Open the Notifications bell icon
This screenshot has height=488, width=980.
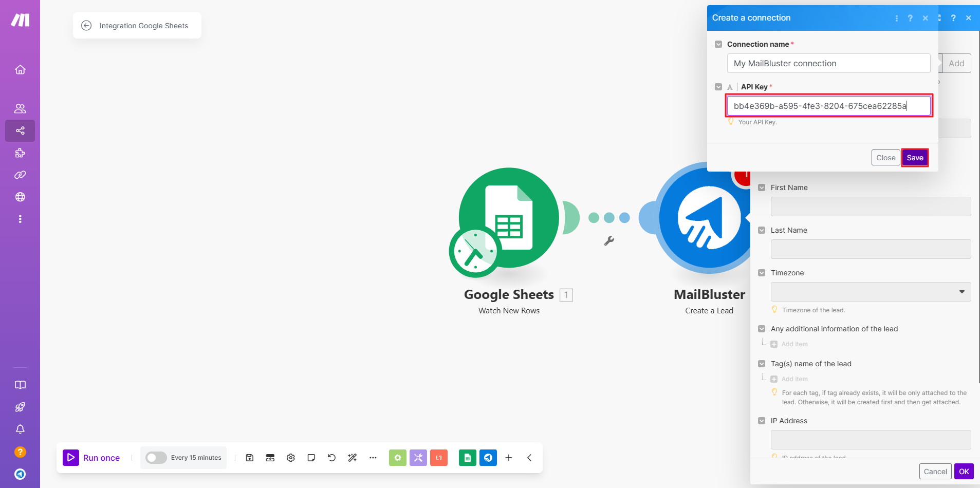(20, 429)
